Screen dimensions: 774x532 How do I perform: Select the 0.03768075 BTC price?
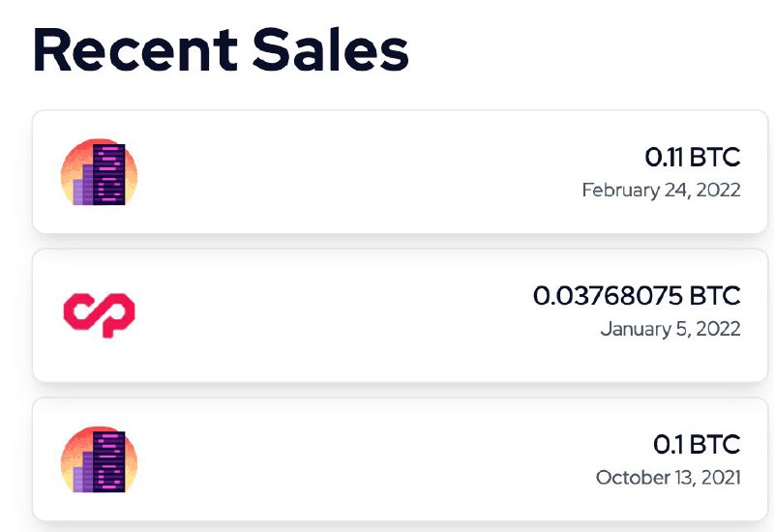point(637,296)
